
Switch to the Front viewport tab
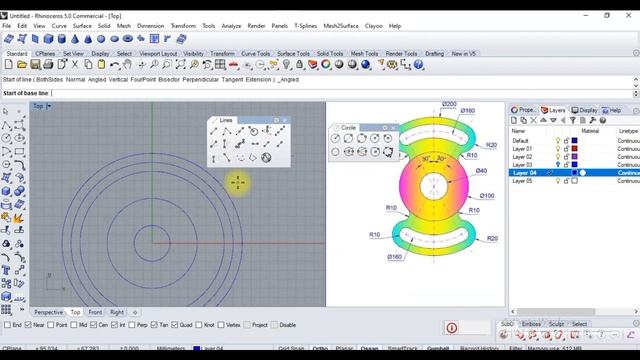95,312
